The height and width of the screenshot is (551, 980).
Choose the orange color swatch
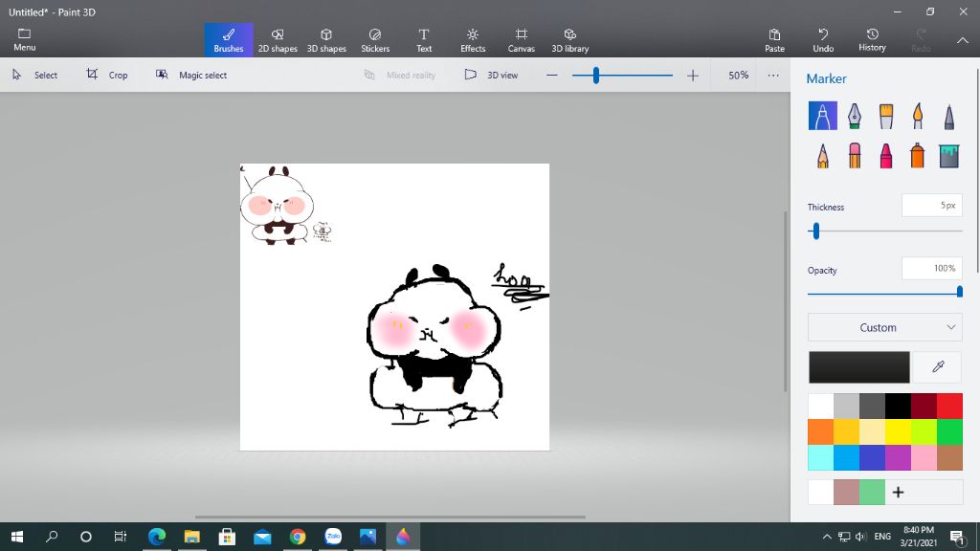[x=820, y=431]
